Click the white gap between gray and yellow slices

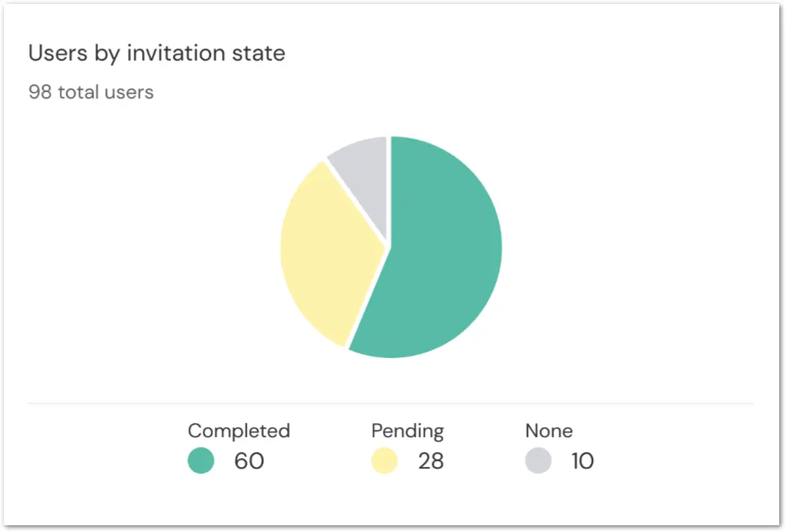pyautogui.click(x=356, y=202)
